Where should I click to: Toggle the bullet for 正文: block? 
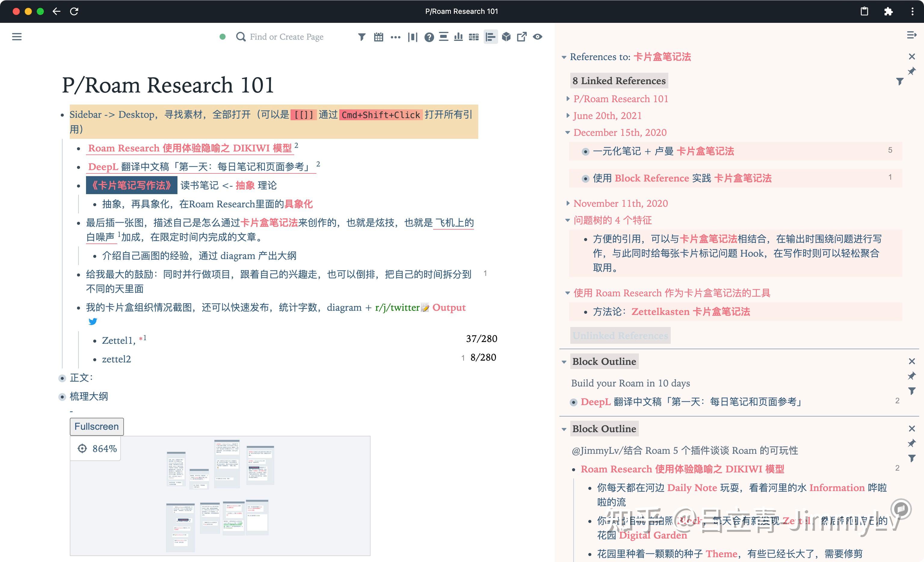point(62,378)
